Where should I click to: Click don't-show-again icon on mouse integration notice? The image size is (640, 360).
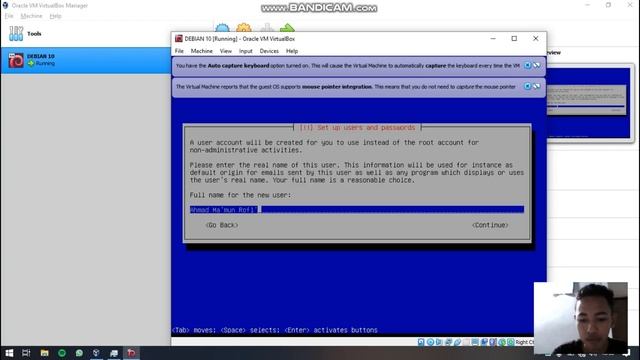click(x=536, y=86)
